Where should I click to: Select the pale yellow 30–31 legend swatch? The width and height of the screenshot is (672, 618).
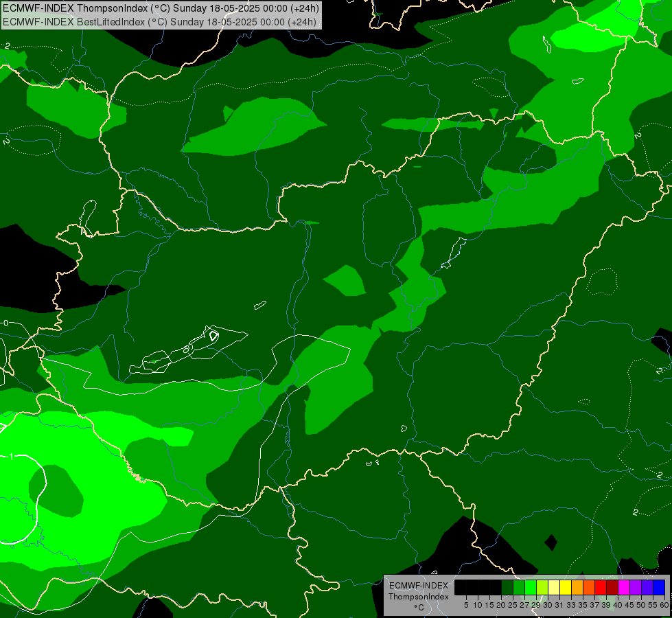(x=554, y=588)
